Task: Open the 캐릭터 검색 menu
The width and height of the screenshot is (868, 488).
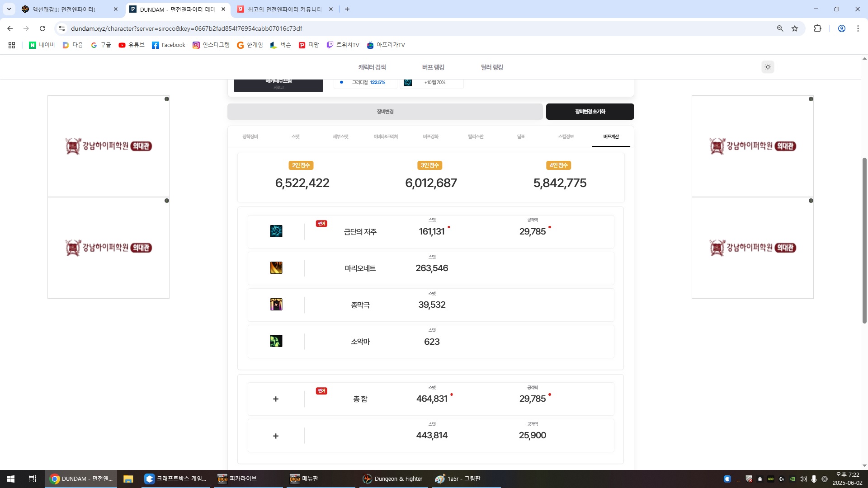Action: [372, 67]
